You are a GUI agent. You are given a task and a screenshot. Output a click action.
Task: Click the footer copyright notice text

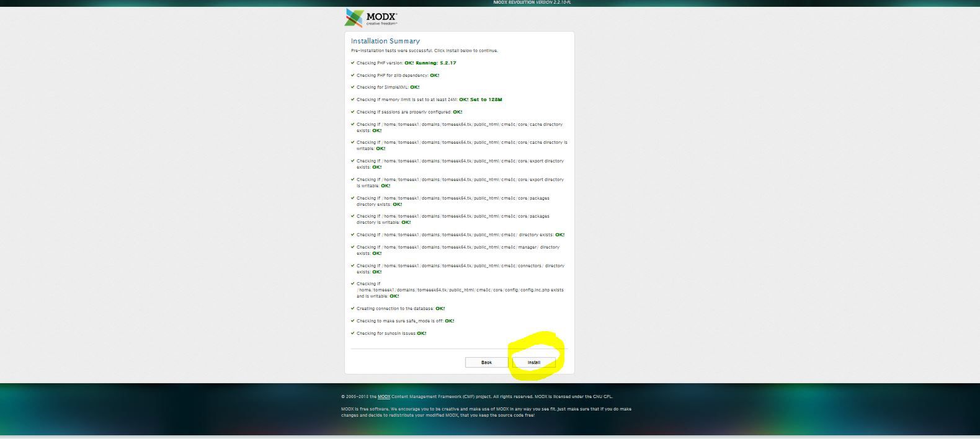477,396
